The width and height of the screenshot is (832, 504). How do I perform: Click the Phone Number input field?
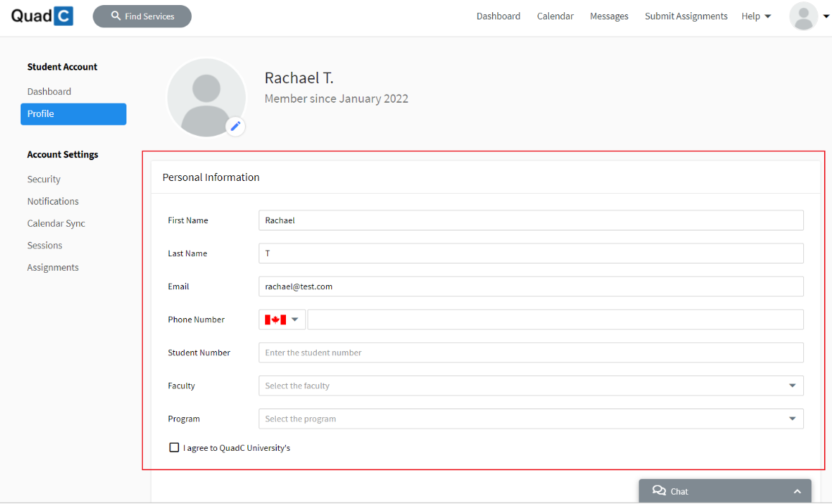point(555,319)
